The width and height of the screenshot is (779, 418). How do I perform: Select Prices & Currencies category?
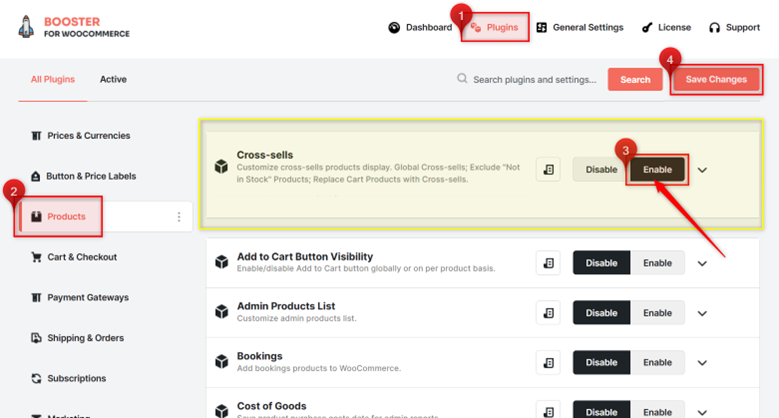(x=80, y=136)
